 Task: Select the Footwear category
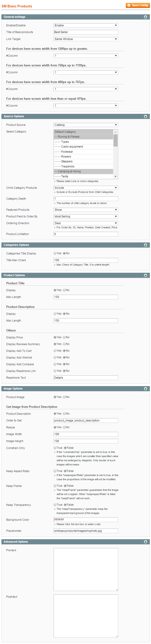click(83, 152)
